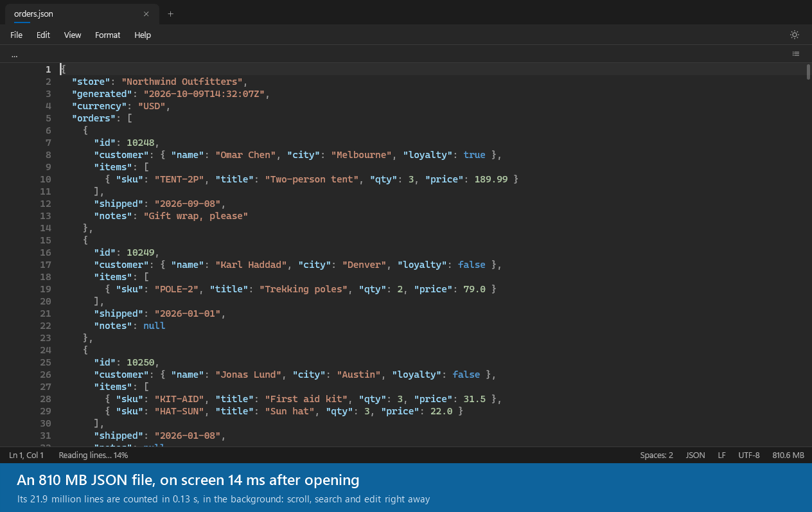Click Ln 1, Col 1 in status bar

point(26,455)
